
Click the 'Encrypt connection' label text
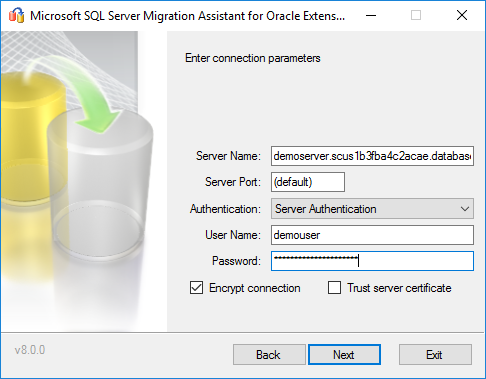[x=255, y=288]
